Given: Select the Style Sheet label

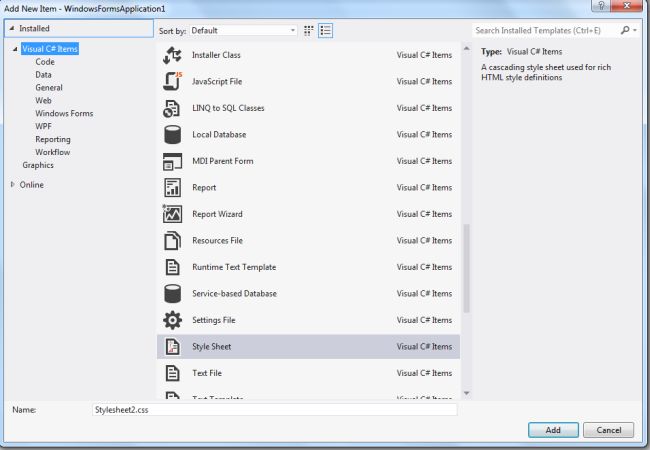Looking at the screenshot, I should (x=211, y=347).
